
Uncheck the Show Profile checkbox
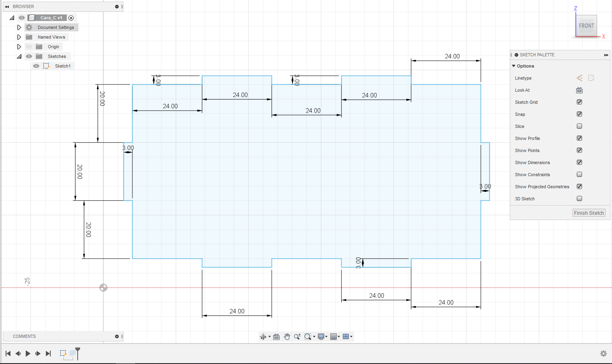tap(579, 138)
